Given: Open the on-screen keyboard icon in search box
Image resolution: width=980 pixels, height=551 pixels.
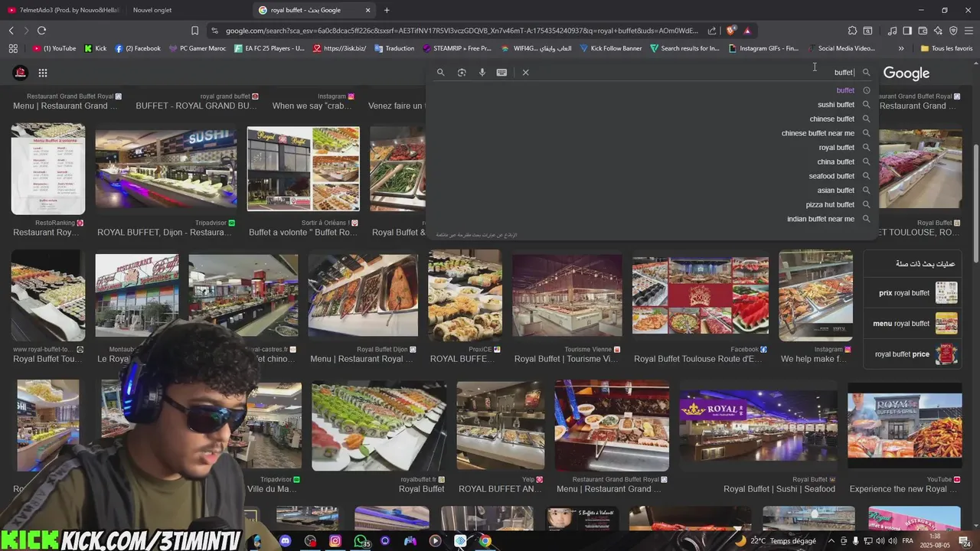Looking at the screenshot, I should (501, 72).
